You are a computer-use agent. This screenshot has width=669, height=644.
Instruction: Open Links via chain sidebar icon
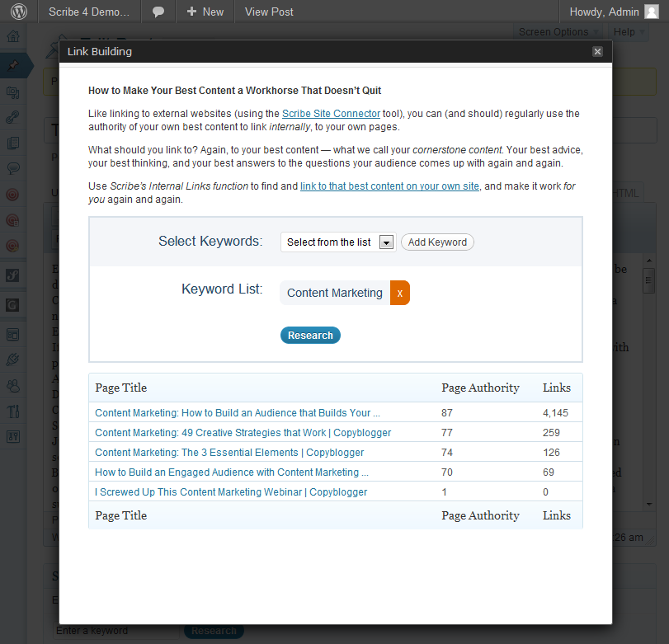point(13,117)
